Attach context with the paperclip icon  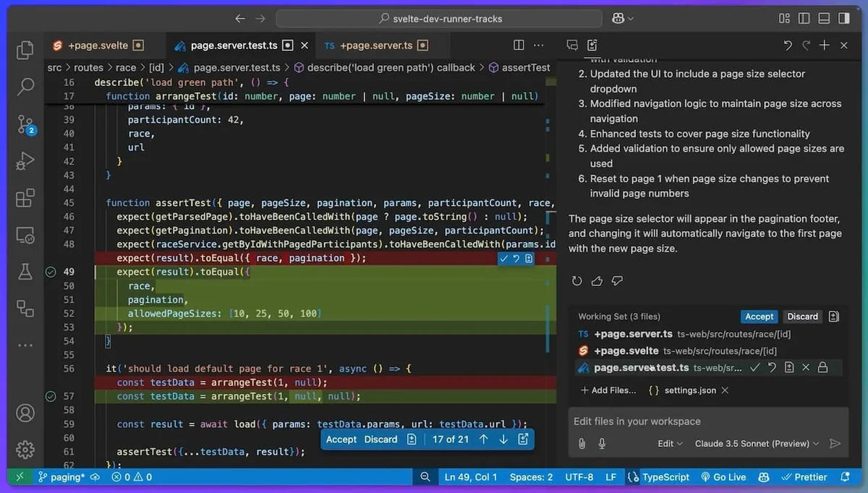coord(582,444)
